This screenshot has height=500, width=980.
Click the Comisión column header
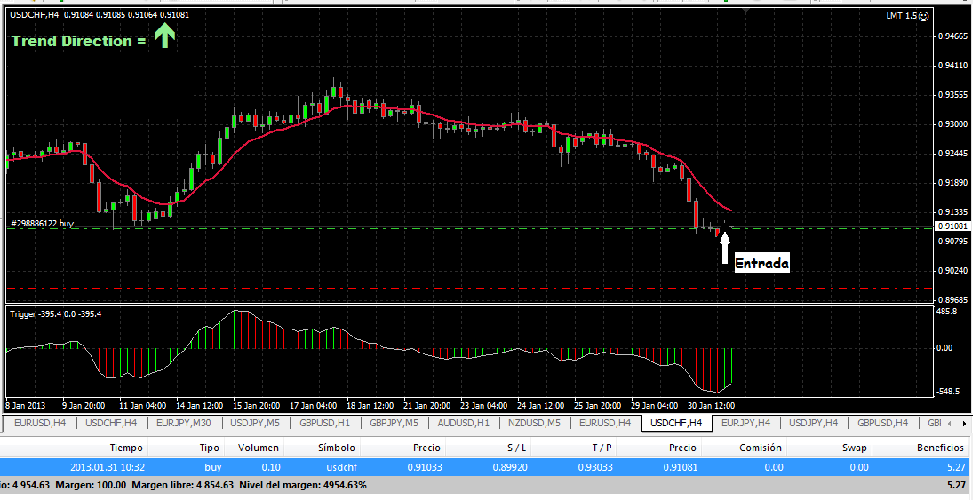(x=761, y=448)
